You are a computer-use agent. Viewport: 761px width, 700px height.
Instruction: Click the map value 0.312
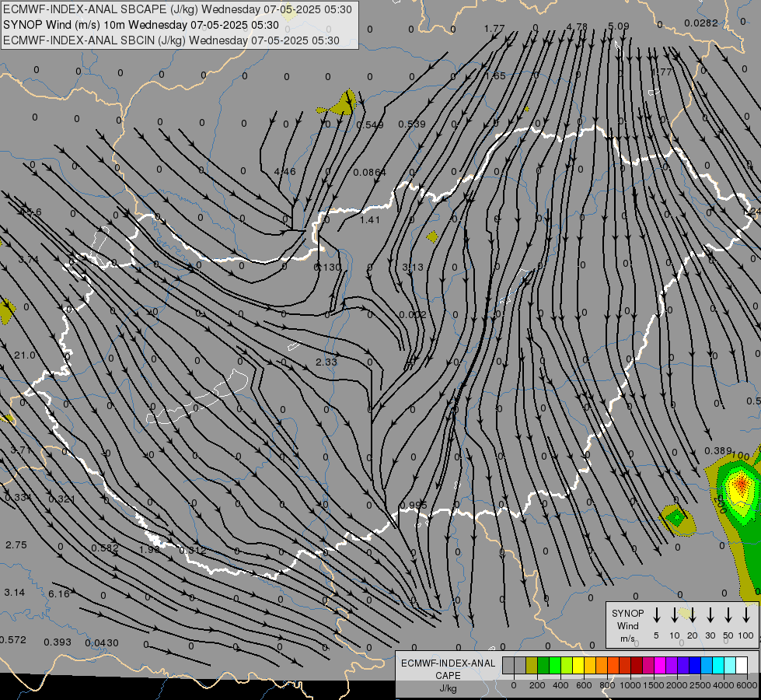pos(193,551)
